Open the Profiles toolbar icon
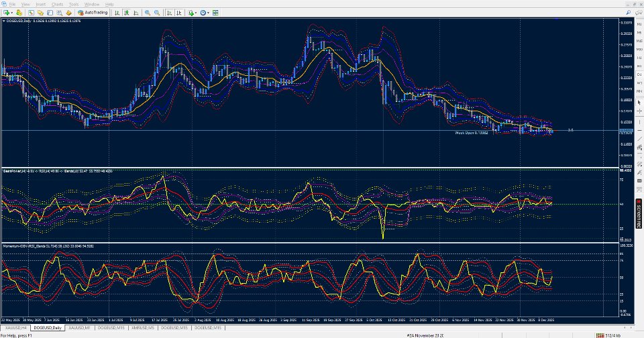The width and height of the screenshot is (644, 338). pyautogui.click(x=19, y=13)
